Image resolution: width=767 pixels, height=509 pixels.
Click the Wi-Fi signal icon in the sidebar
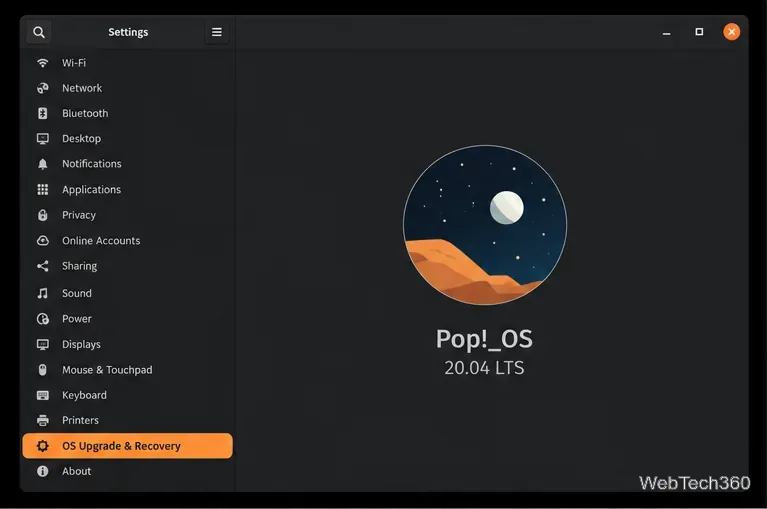tap(43, 63)
